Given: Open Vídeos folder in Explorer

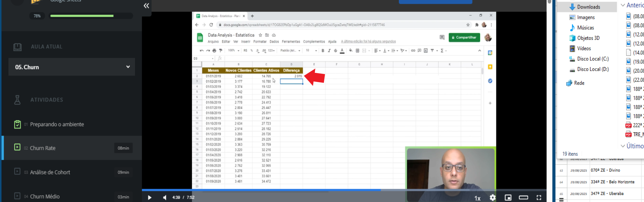Looking at the screenshot, I should (584, 48).
